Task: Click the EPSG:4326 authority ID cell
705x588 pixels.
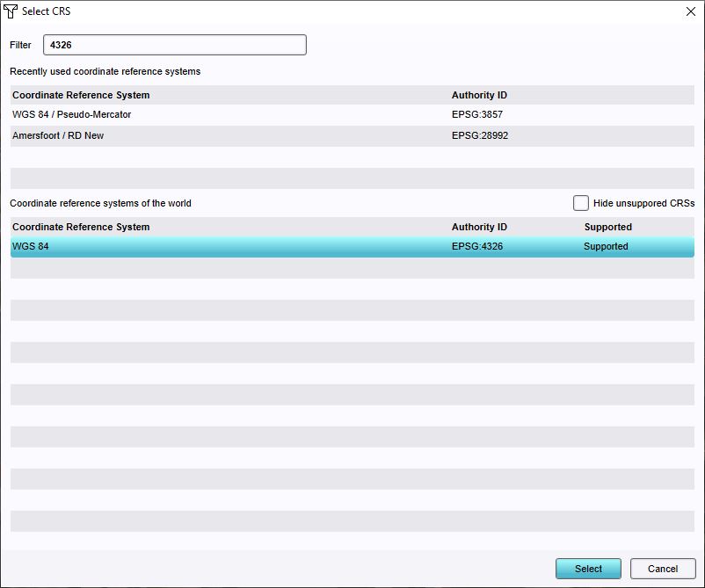Action: [x=477, y=247]
